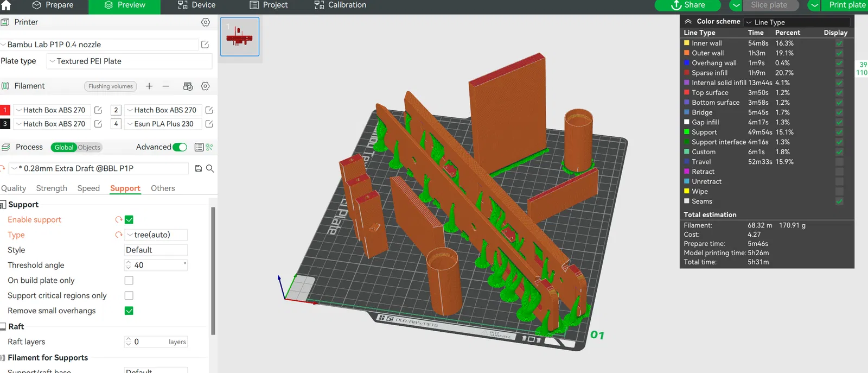Open Flushing volumes button
Image resolution: width=868 pixels, height=373 pixels.
click(111, 86)
